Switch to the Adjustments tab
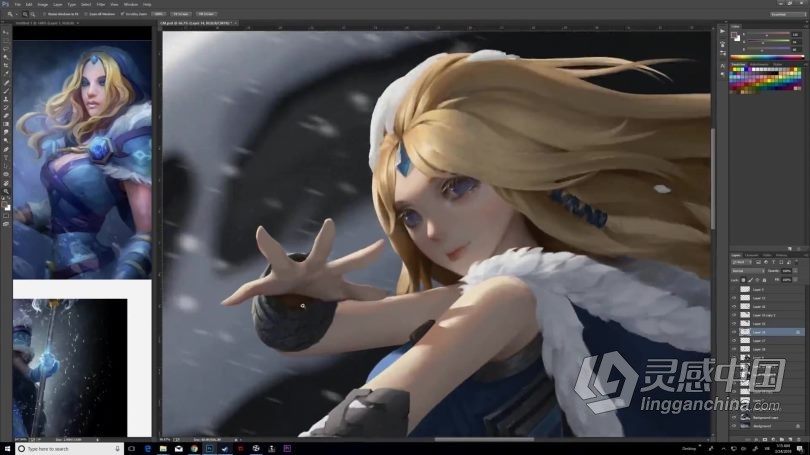This screenshot has width=810, height=455. tap(759, 65)
